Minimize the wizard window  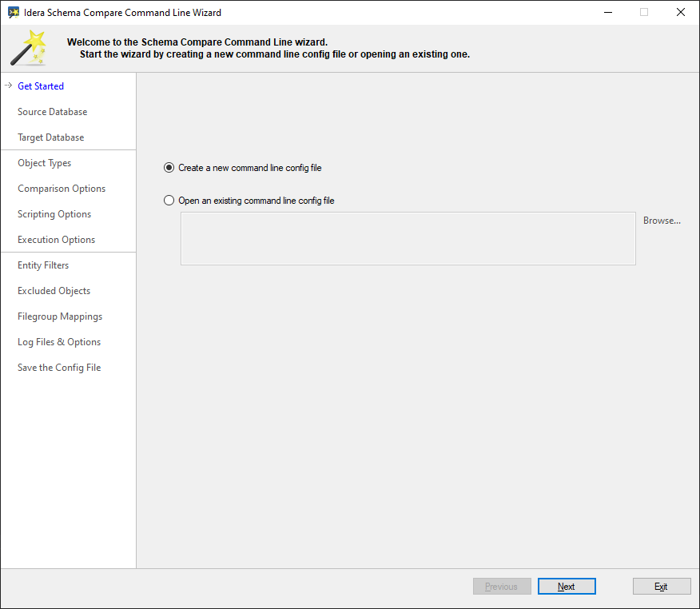point(607,13)
